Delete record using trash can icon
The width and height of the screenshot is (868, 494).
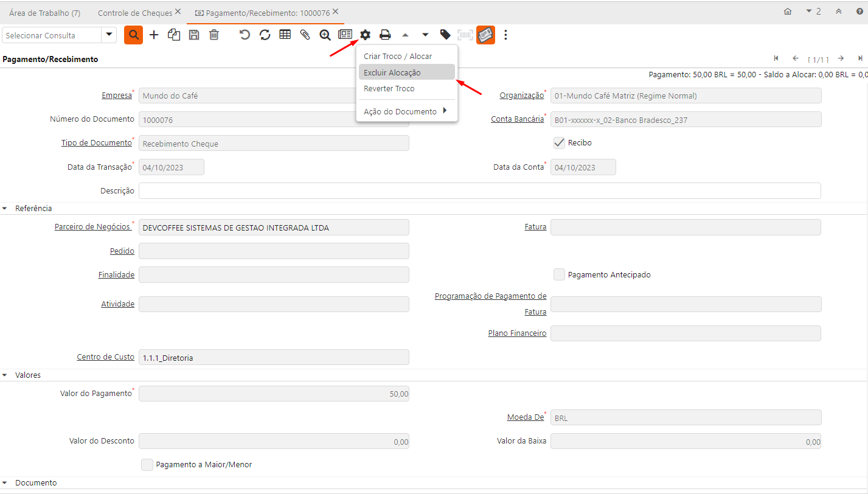[x=214, y=35]
